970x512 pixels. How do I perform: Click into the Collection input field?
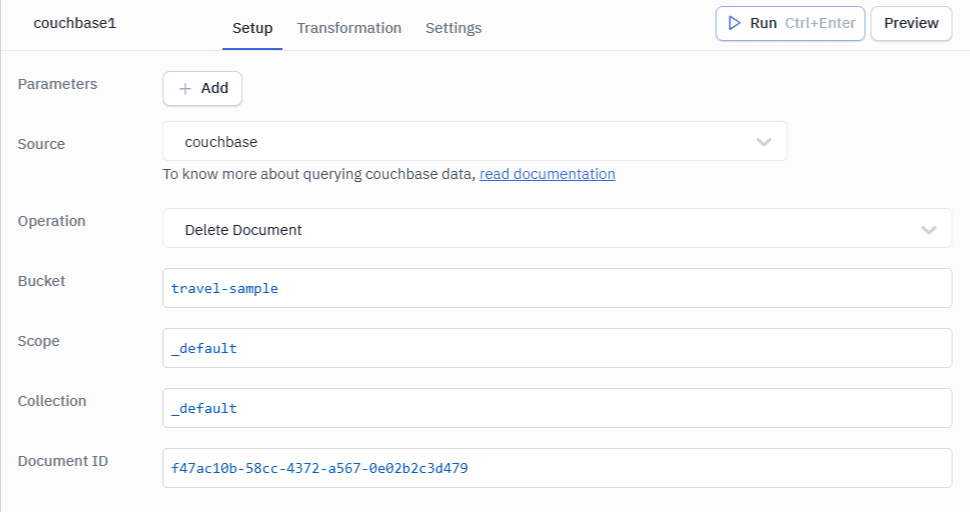[556, 408]
